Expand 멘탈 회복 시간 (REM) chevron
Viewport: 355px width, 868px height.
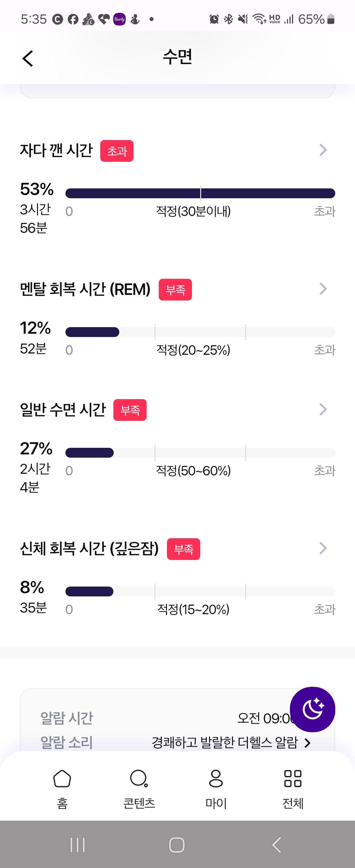[x=323, y=289]
